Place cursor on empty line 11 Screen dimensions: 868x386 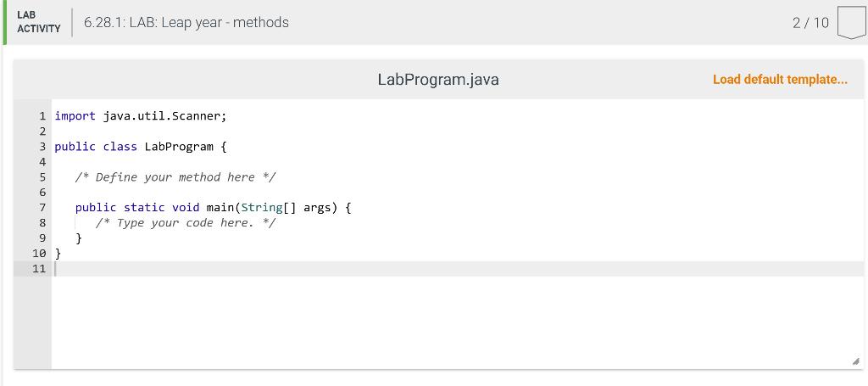point(458,269)
